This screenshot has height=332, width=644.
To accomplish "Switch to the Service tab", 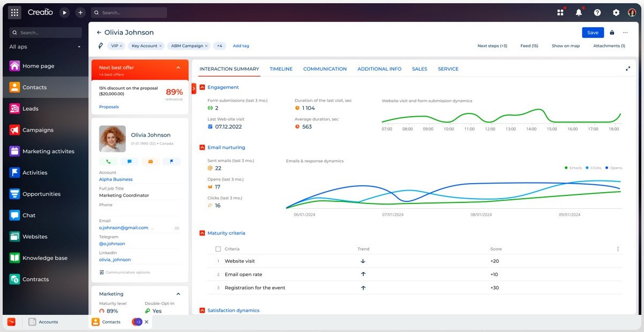I will pos(448,69).
